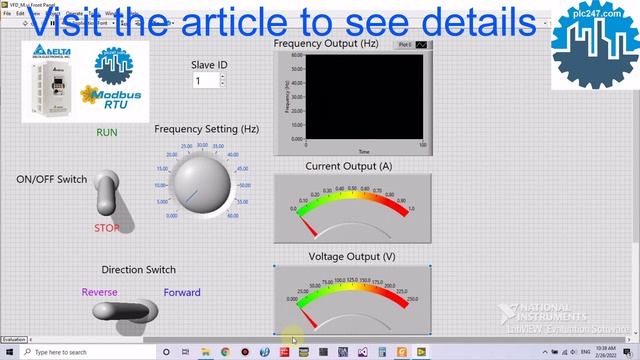Open Visual Studio from the taskbar

pyautogui.click(x=362, y=352)
